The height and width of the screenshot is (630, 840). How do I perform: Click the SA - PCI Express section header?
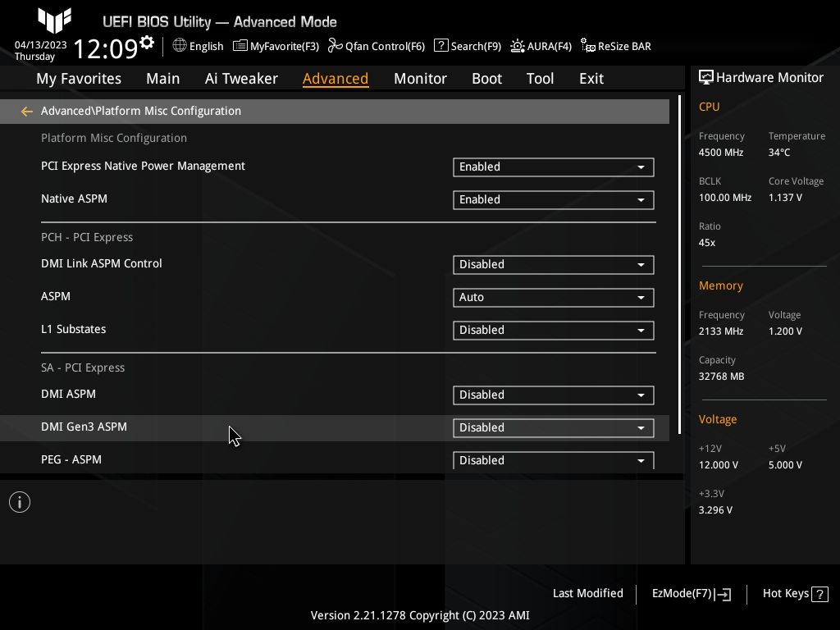(83, 368)
